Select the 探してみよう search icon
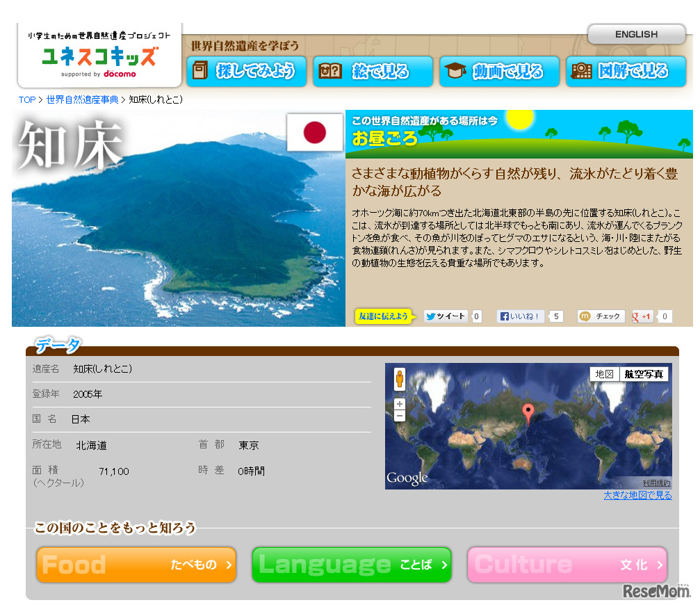Viewport: 700px width, 607px height. point(201,71)
